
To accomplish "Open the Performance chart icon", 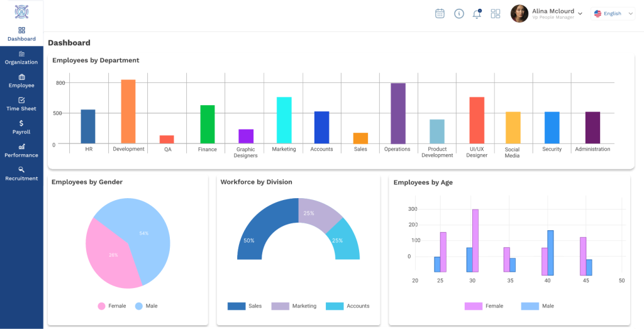I will tap(21, 147).
